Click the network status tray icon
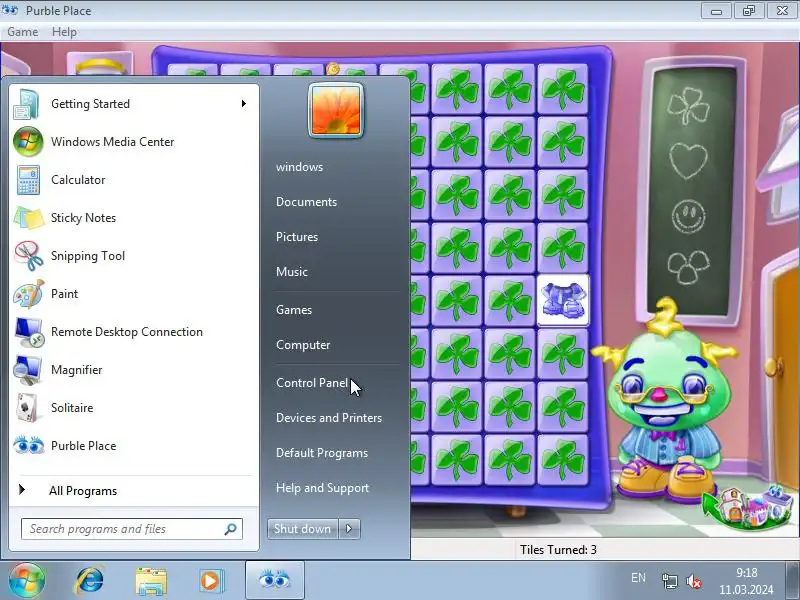800x600 pixels. (669, 581)
